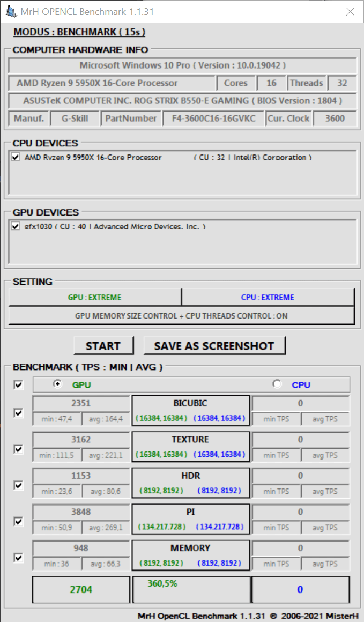Click the HDR min : 23,6 value

(57, 491)
